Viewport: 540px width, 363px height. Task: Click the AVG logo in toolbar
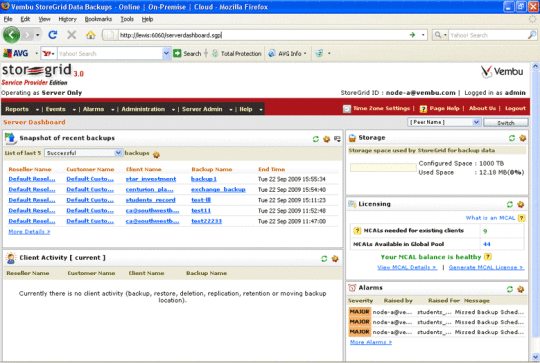[x=16, y=53]
